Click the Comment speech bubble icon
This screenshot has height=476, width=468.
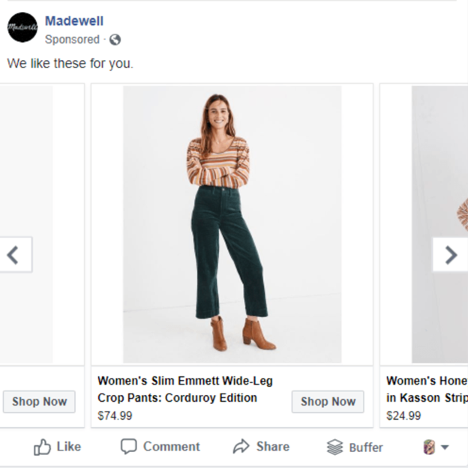pos(129,447)
